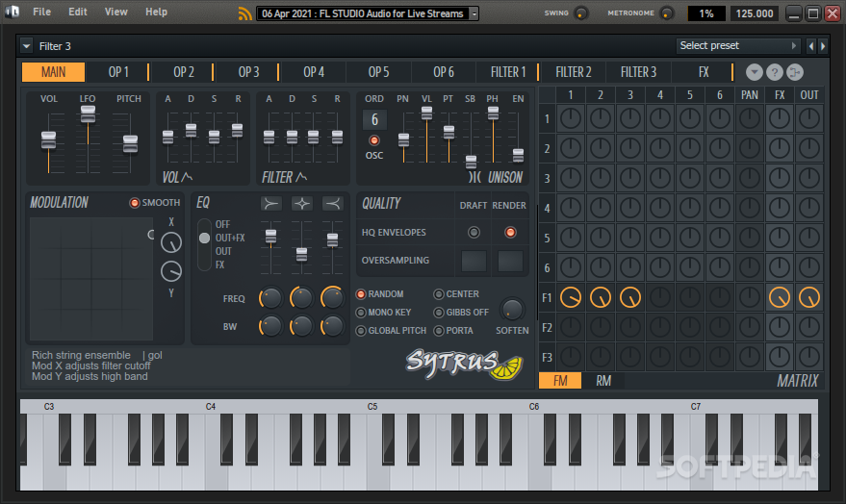Click the PITCH main slider
Image resolution: width=846 pixels, height=504 pixels.
pyautogui.click(x=130, y=142)
